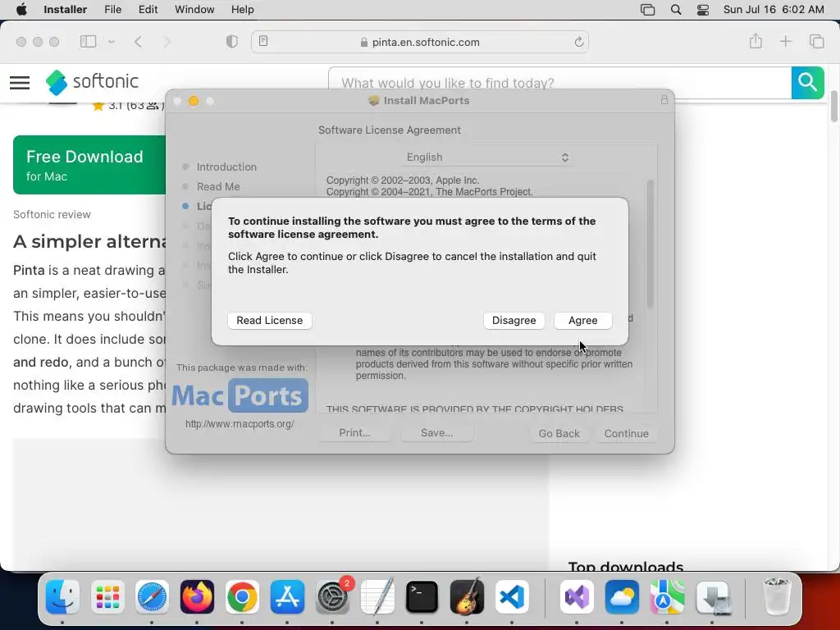The image size is (840, 630).
Task: Click the Safari address bar
Action: pyautogui.click(x=420, y=42)
